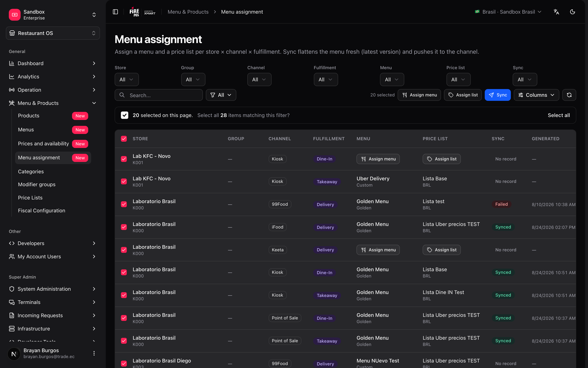
Task: Uncheck the Laboratorio Brasil iFood row
Action: click(124, 227)
